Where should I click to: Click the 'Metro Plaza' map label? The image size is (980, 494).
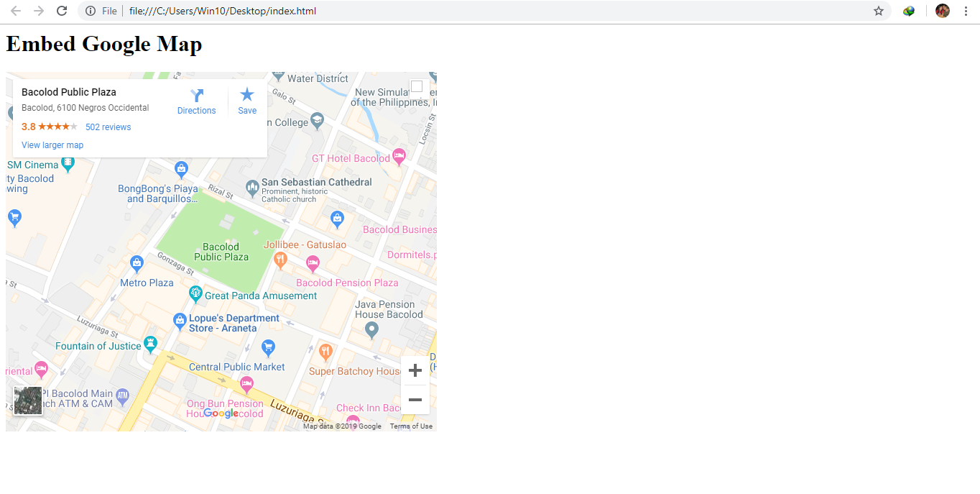coord(147,283)
